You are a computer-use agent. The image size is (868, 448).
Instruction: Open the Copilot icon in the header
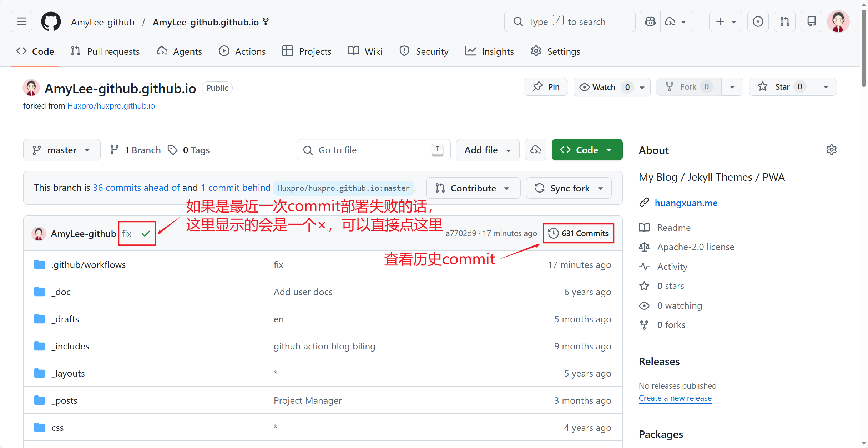pos(650,21)
